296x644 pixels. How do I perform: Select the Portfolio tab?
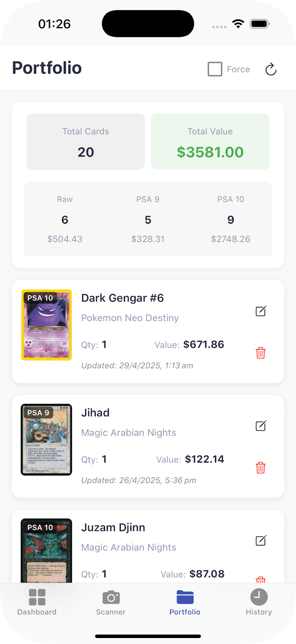tap(185, 602)
